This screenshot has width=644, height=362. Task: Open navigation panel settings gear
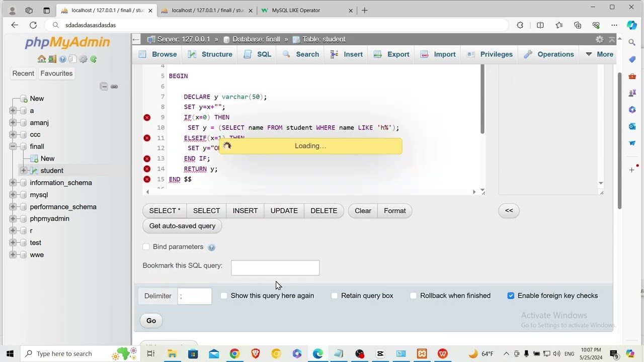83,59
